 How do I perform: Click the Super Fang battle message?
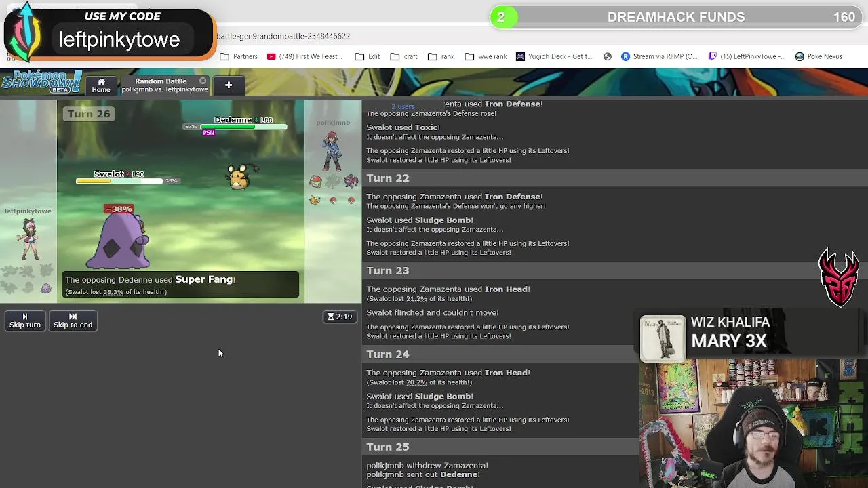pos(180,285)
